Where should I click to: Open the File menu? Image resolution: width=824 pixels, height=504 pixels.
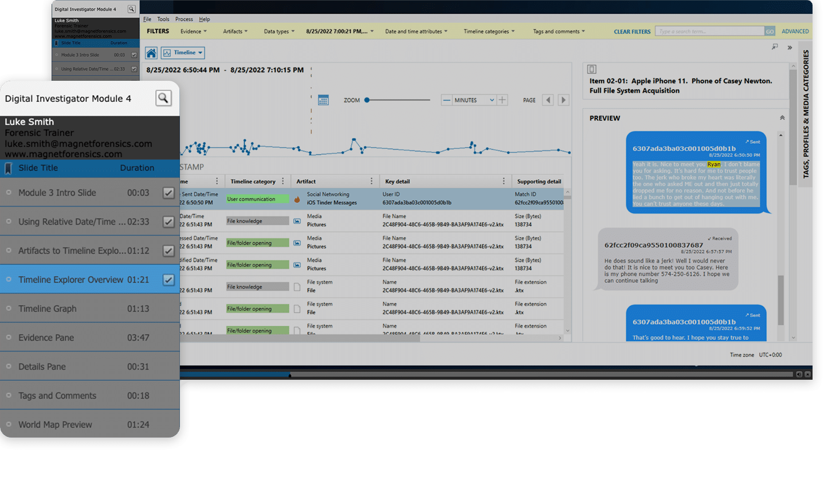[x=147, y=19]
